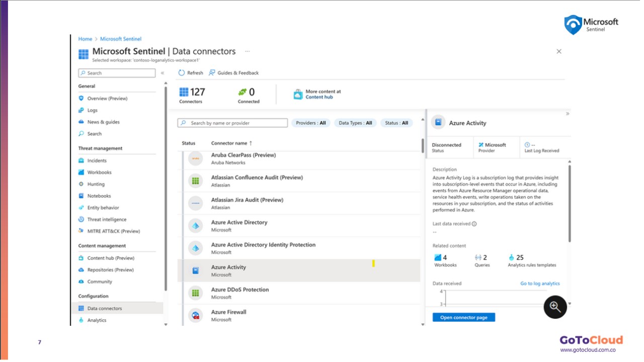Open the Data Types filter dropdown
The image size is (644, 362).
355,123
